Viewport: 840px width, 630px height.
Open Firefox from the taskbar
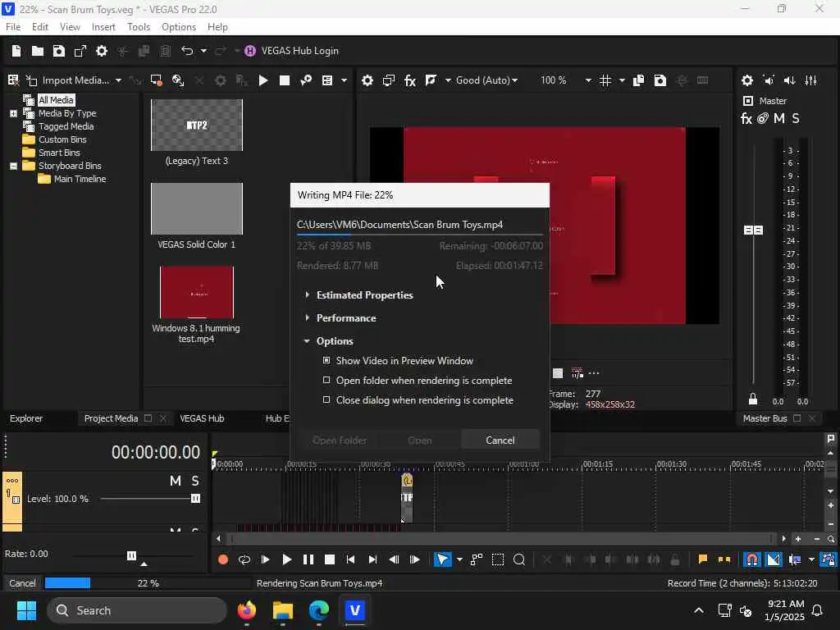246,610
